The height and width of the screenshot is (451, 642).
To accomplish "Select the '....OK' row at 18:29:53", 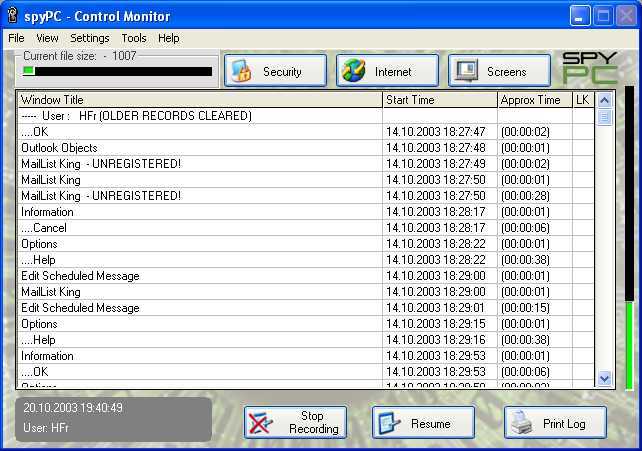I will click(306, 372).
